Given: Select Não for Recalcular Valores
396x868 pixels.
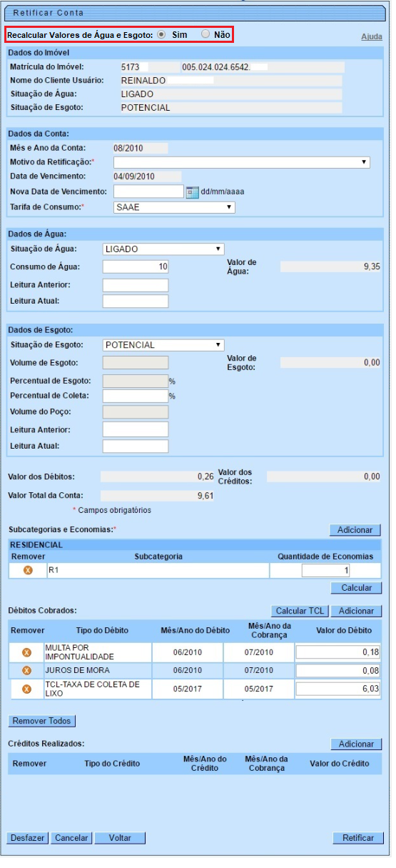Looking at the screenshot, I should click(205, 34).
